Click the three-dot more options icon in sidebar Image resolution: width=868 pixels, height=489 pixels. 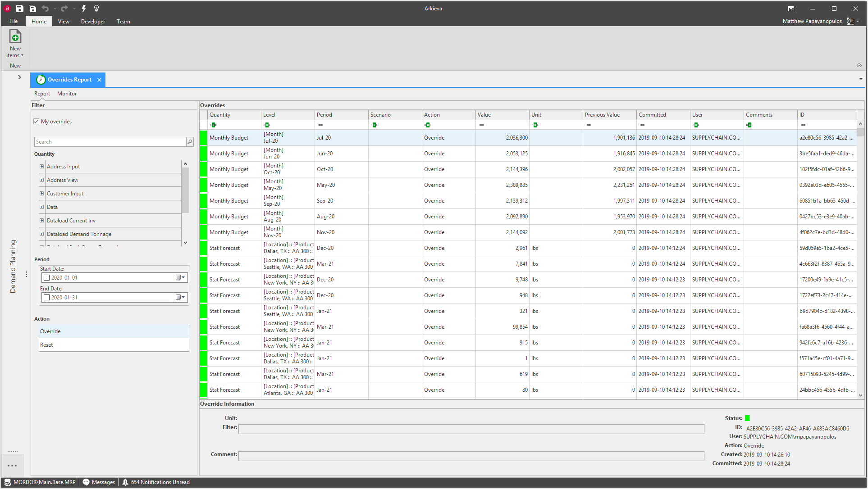(x=12, y=466)
